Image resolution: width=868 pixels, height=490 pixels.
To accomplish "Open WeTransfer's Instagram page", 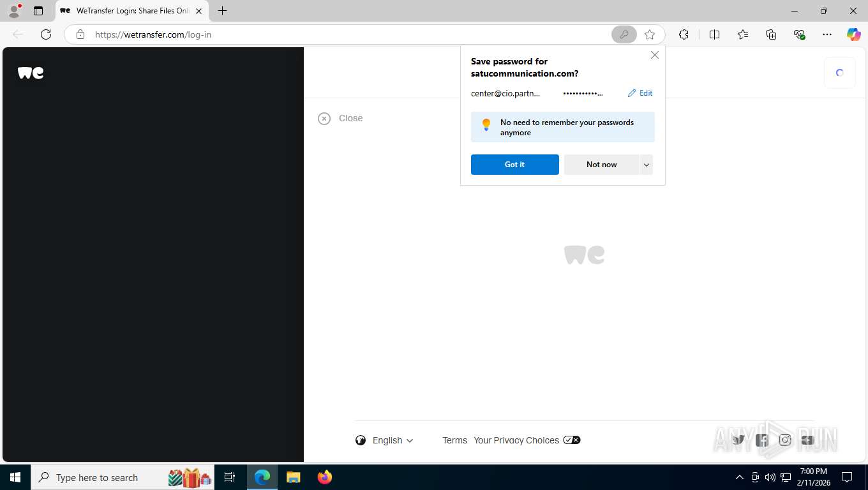I will pos(785,440).
